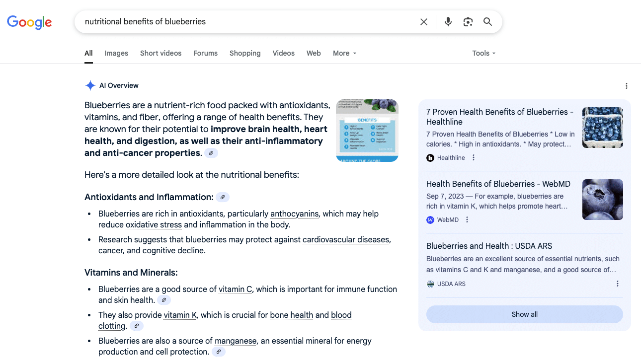
Task: Switch to the Shopping tab
Action: coord(245,53)
